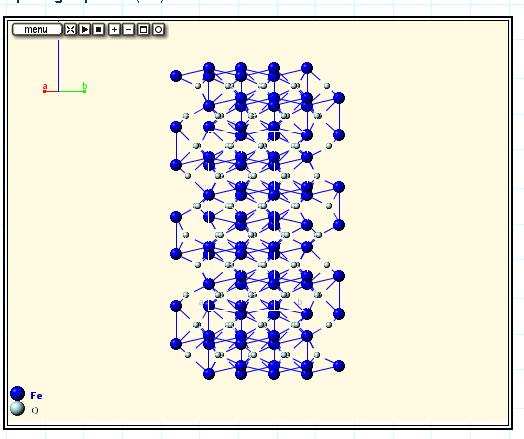Click the red 'a' axis label

tap(45, 86)
